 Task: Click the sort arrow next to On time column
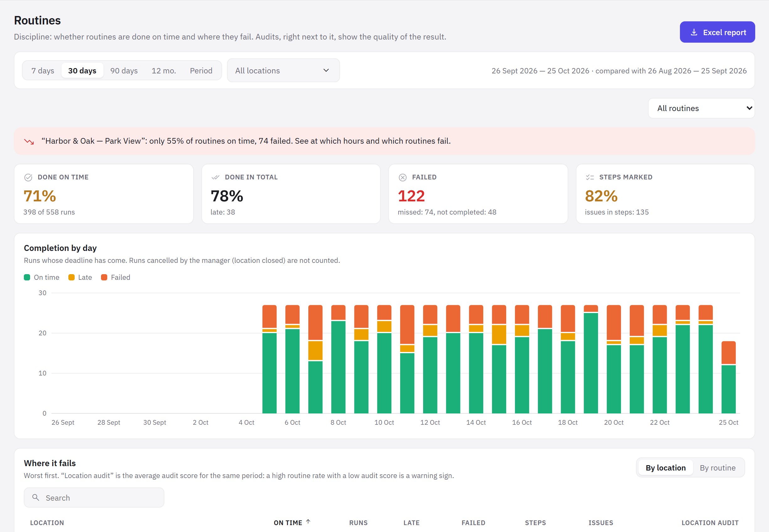click(x=308, y=522)
